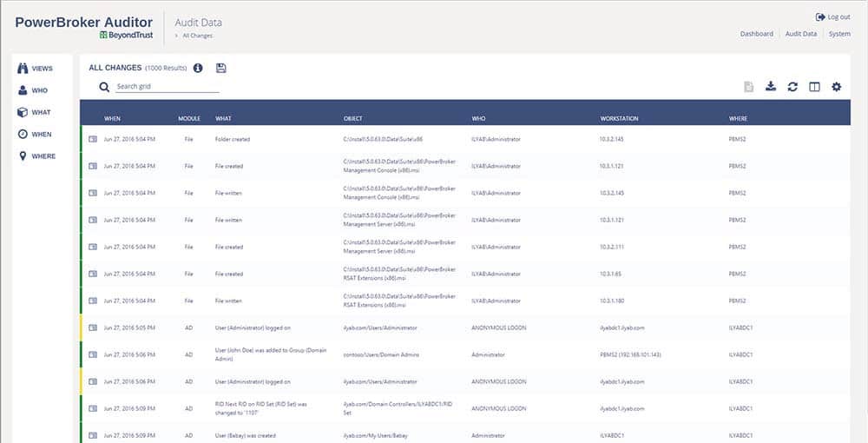Click the Log out arrow icon
This screenshot has width=868, height=443.
point(820,17)
